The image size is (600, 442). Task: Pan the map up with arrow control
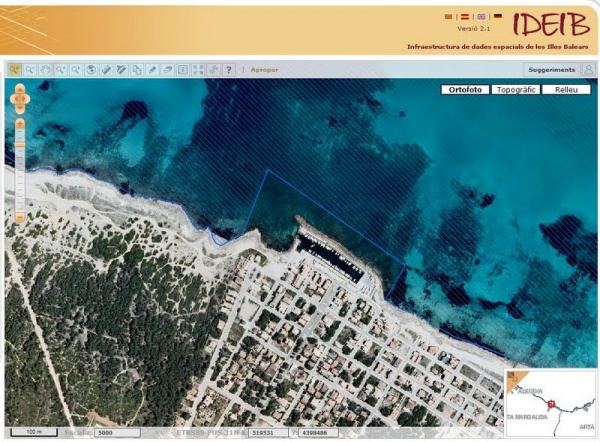(x=19, y=89)
